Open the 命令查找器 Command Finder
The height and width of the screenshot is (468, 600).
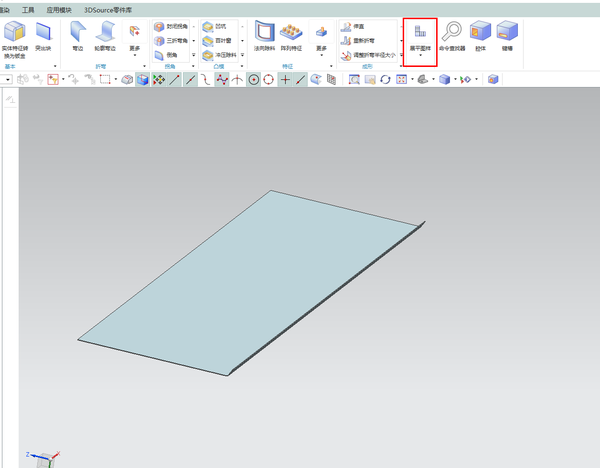tap(452, 36)
